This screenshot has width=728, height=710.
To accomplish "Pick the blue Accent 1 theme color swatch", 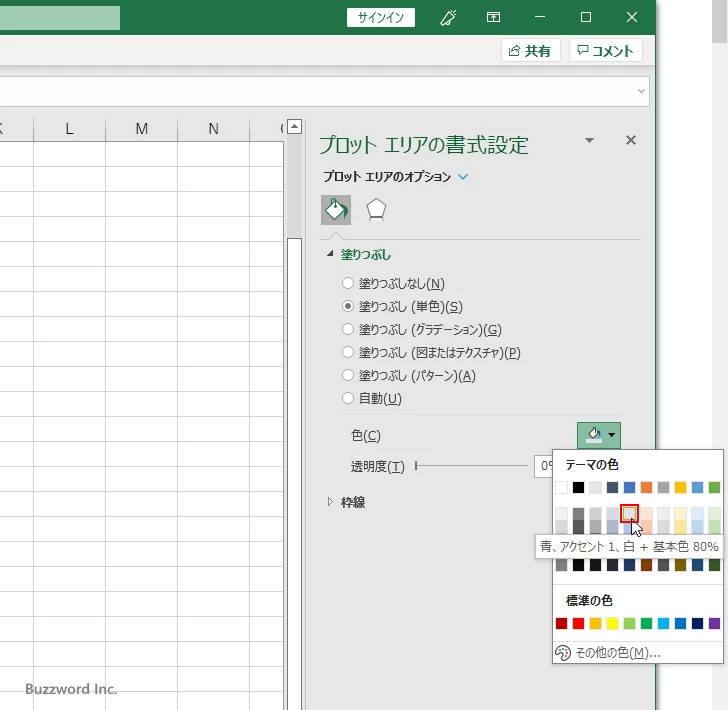I will coord(630,488).
